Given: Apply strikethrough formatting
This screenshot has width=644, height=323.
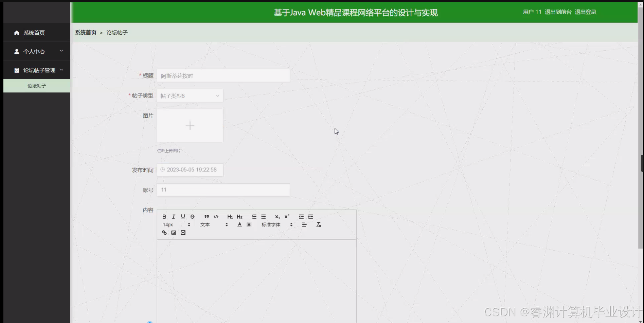Looking at the screenshot, I should 192,216.
